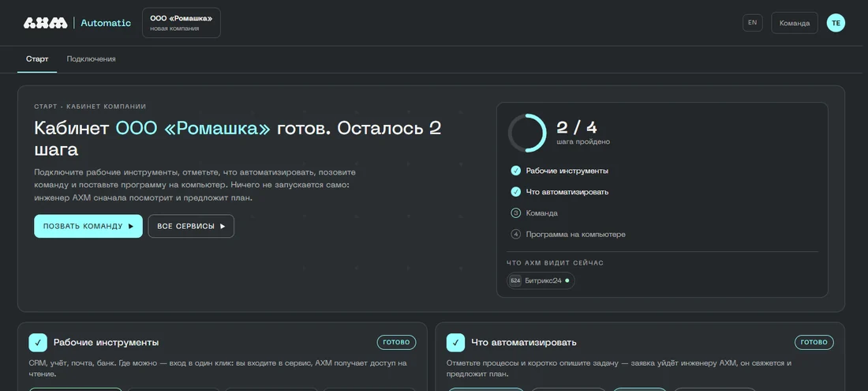Screen dimensions: 868x391
Task: Open the TE user avatar menu
Action: click(x=836, y=23)
